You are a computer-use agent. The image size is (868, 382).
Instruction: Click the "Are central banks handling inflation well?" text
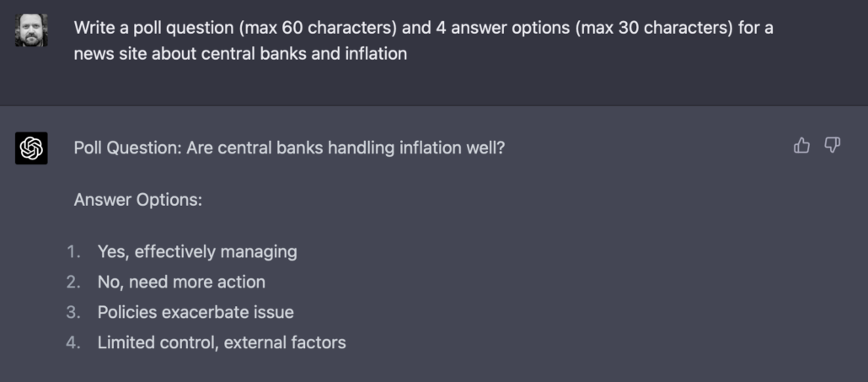[346, 148]
